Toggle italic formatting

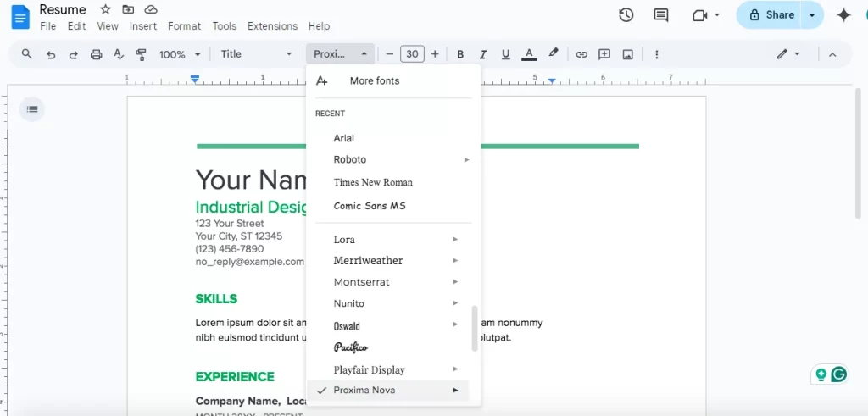482,54
